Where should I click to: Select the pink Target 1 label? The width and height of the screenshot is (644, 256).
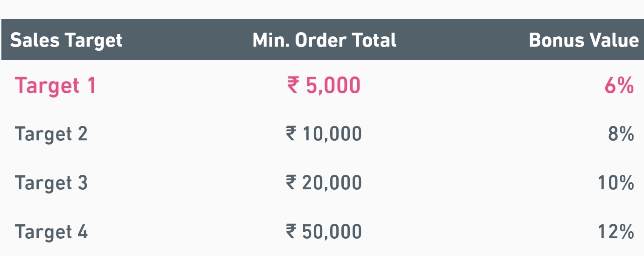pyautogui.click(x=55, y=86)
